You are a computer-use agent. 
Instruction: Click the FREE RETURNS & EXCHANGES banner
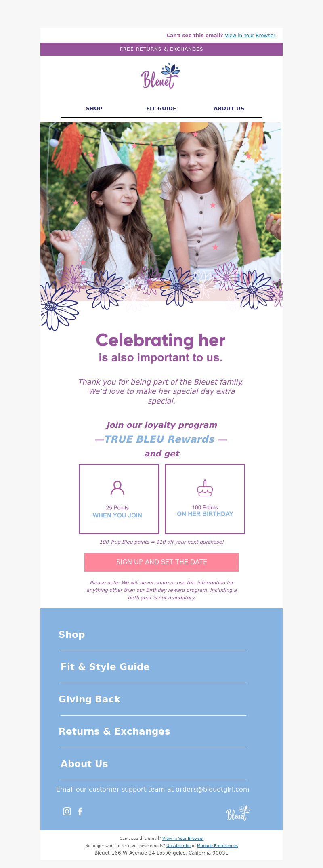click(161, 49)
